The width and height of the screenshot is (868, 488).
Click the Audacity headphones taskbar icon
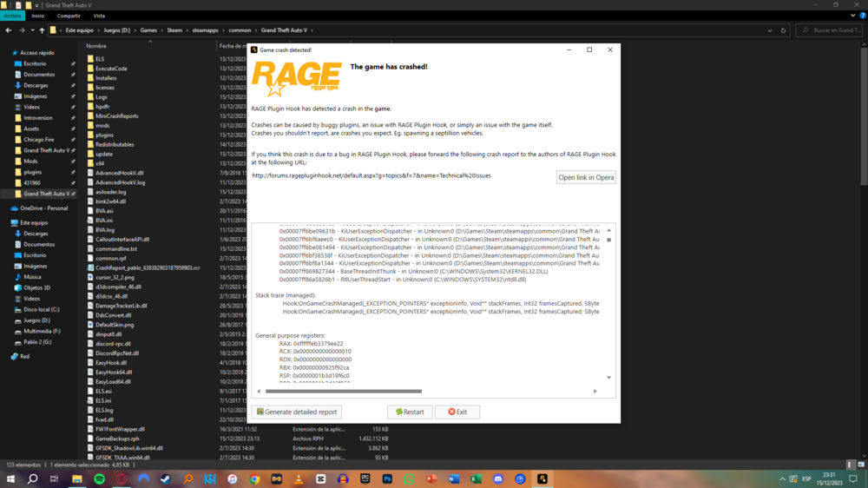point(343,478)
